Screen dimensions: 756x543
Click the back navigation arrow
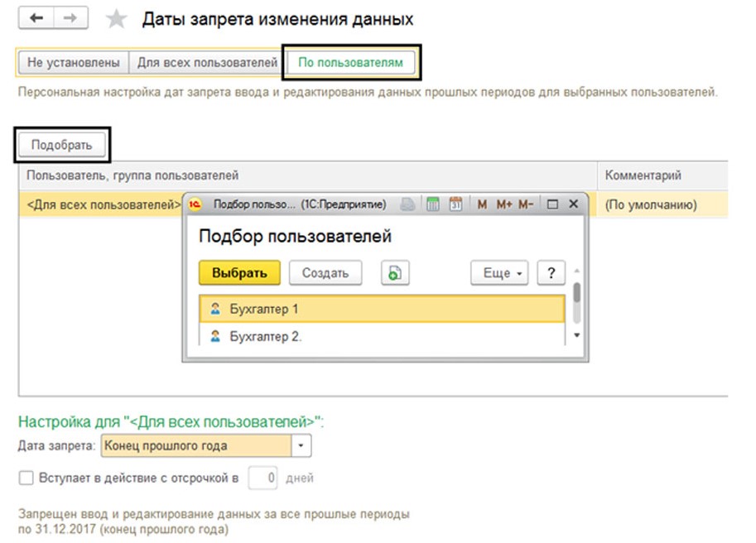point(36,18)
